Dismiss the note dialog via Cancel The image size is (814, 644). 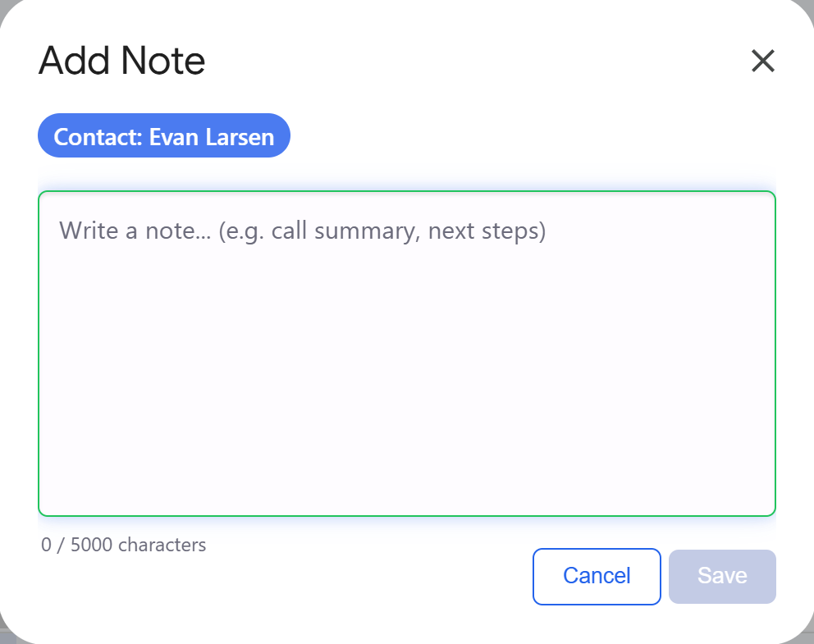pyautogui.click(x=597, y=577)
